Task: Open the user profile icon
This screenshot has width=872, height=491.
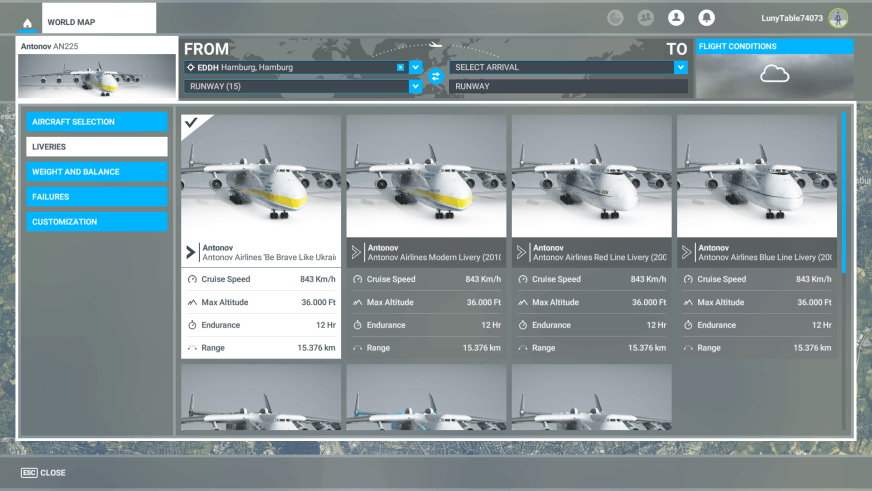Action: [x=676, y=18]
